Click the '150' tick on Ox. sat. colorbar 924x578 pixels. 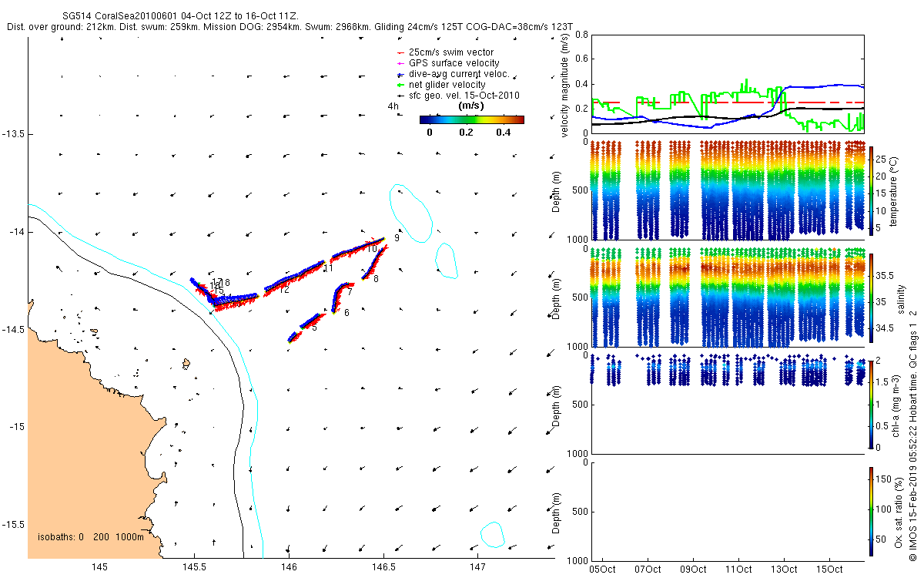coord(884,479)
